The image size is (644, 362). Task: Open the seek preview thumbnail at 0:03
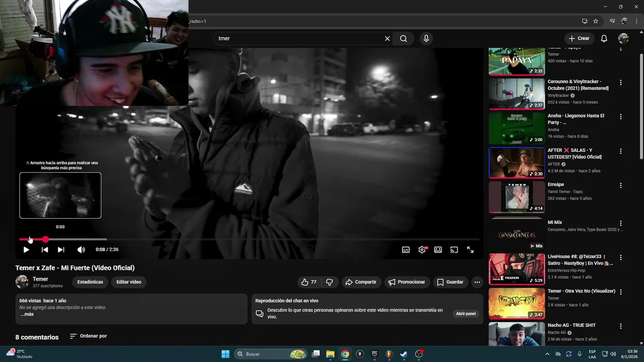coord(60,196)
